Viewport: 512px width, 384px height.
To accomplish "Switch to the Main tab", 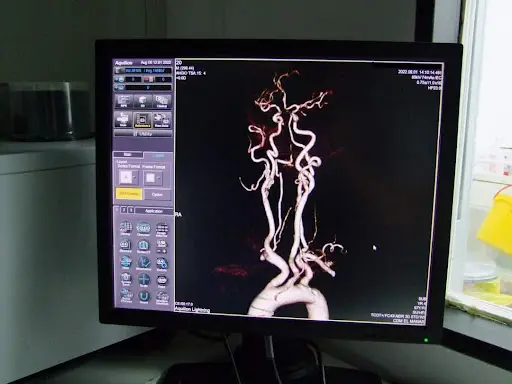I will click(x=128, y=155).
